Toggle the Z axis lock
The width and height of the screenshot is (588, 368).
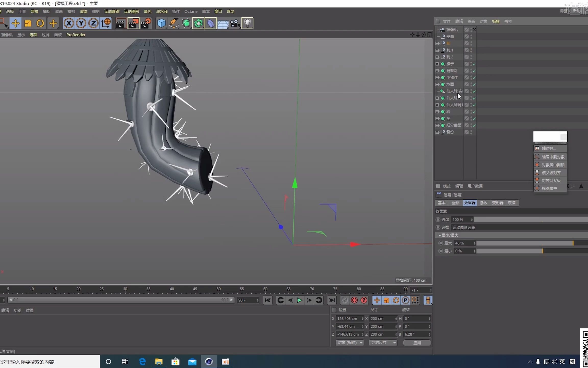point(94,23)
